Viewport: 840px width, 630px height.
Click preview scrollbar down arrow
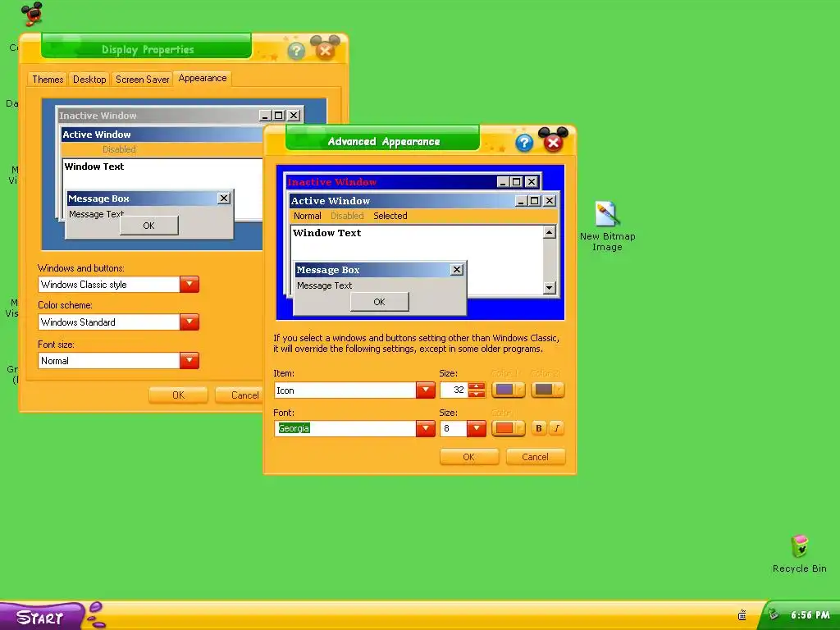tap(549, 288)
